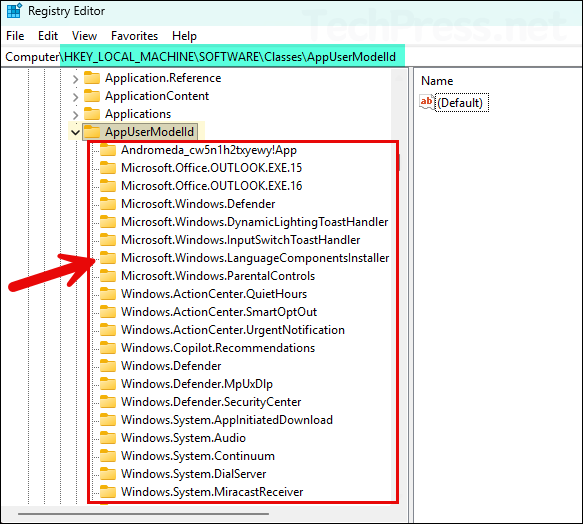
Task: Click the Windows.System.Audio folder icon
Action: 108,438
